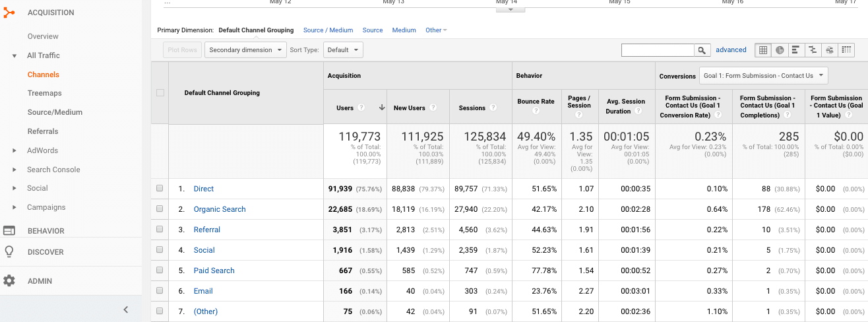Image resolution: width=868 pixels, height=322 pixels.
Task: Open the Referral channel link
Action: [207, 230]
